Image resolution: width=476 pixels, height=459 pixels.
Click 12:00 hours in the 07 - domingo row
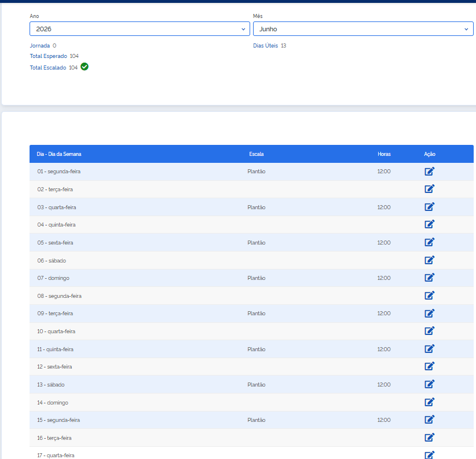pyautogui.click(x=384, y=278)
